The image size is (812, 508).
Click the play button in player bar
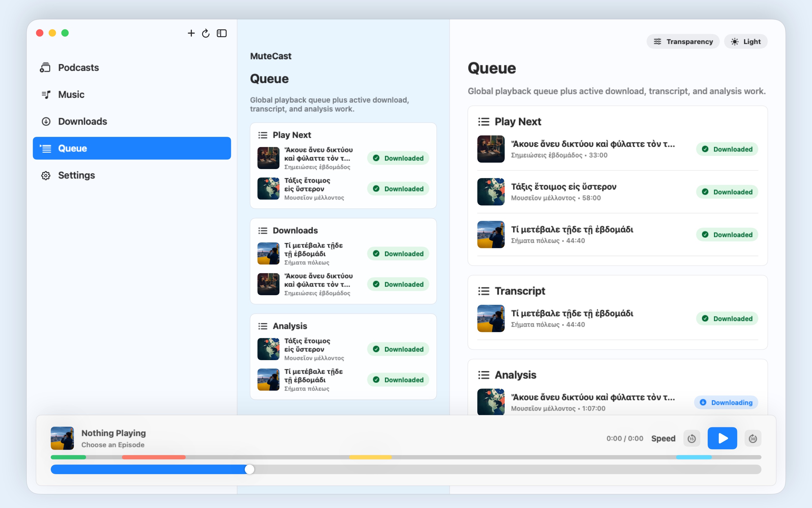click(x=722, y=438)
